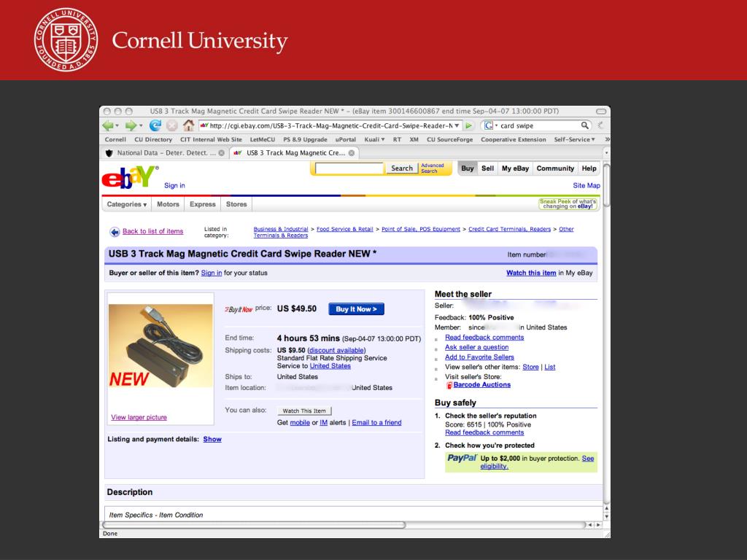The height and width of the screenshot is (560, 747).
Task: Click Sneak Peek of what's changing banner
Action: click(x=568, y=204)
